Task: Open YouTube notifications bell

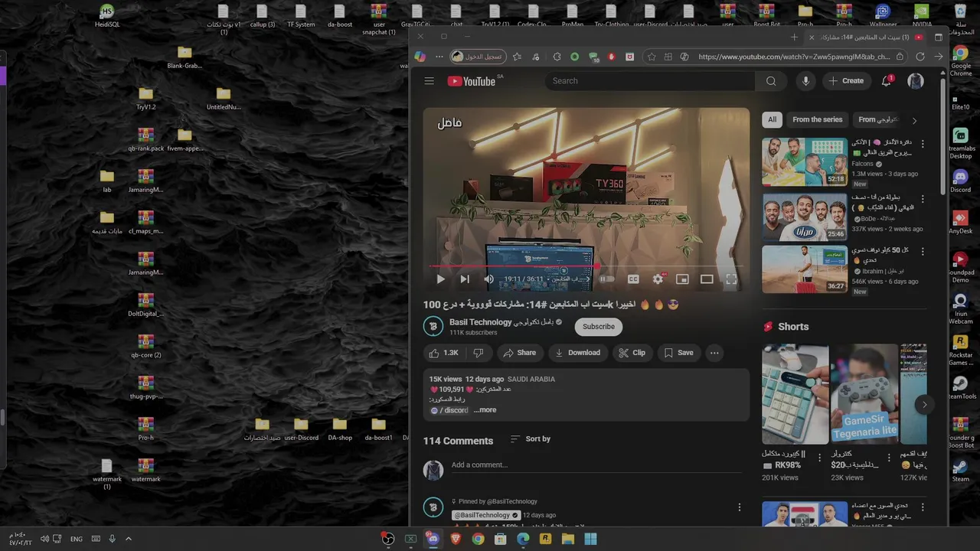Action: tap(887, 81)
